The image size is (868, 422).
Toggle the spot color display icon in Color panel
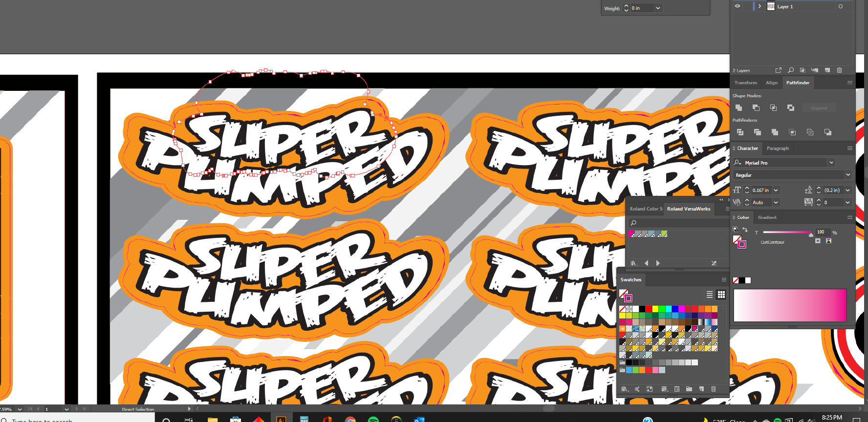818,241
